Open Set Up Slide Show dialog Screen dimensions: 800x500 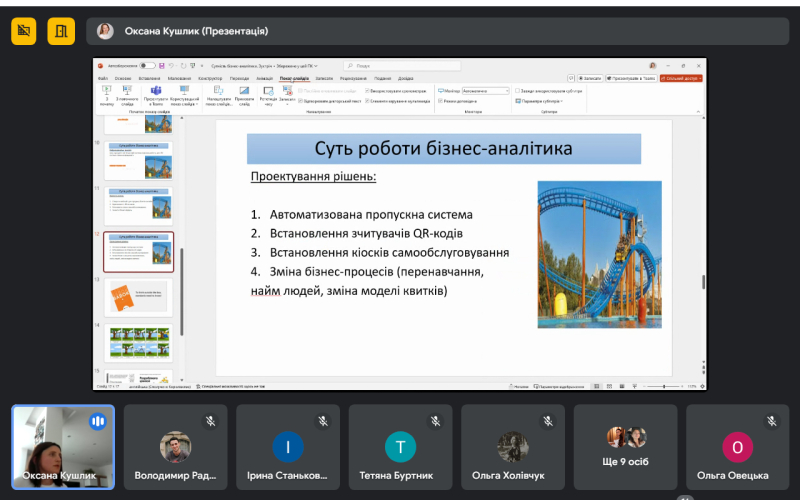(218, 96)
